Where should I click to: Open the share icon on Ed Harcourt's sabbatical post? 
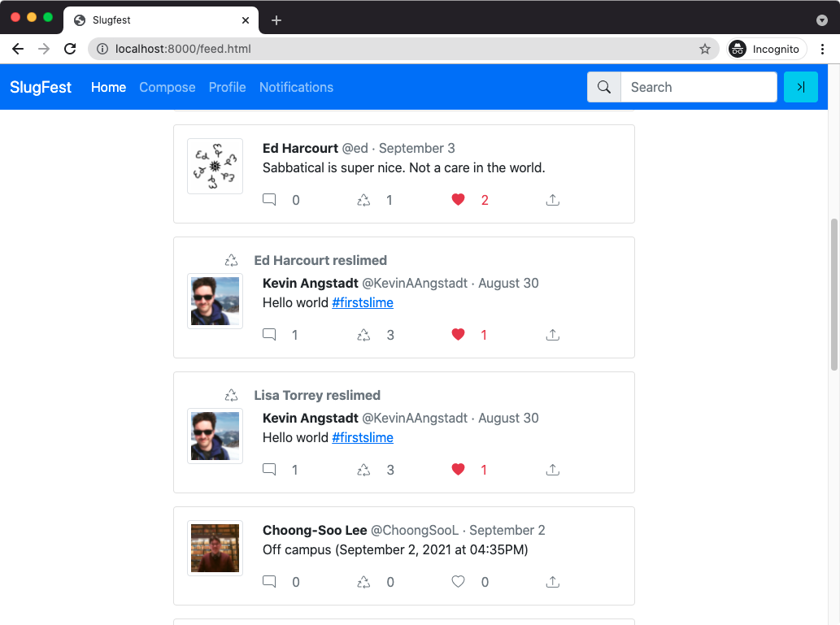point(553,199)
